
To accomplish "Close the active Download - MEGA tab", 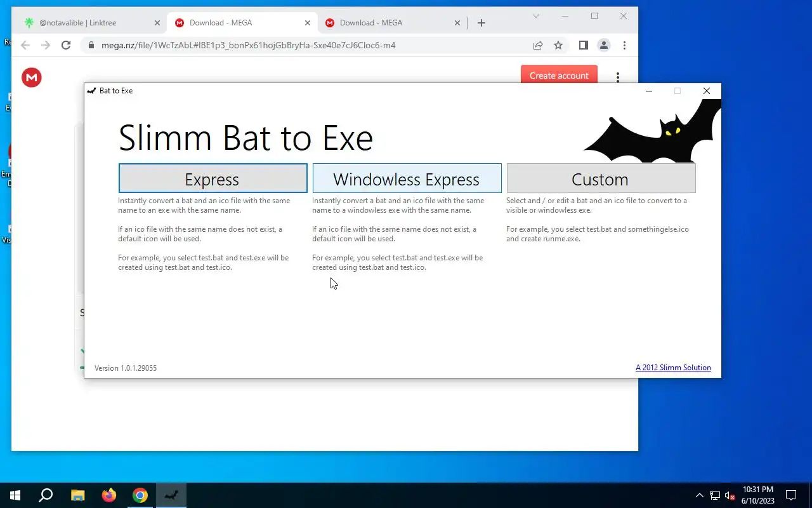I will point(308,23).
